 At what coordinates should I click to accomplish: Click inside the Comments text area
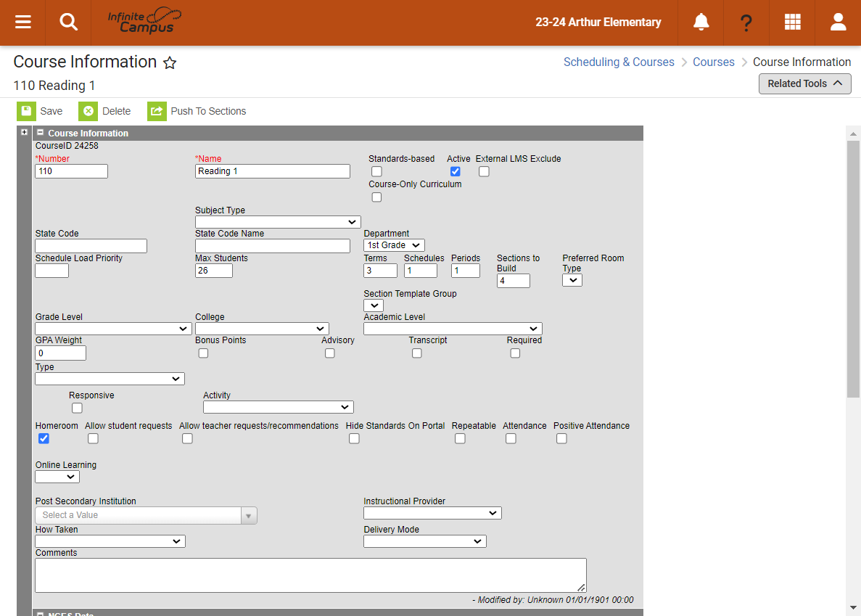310,575
